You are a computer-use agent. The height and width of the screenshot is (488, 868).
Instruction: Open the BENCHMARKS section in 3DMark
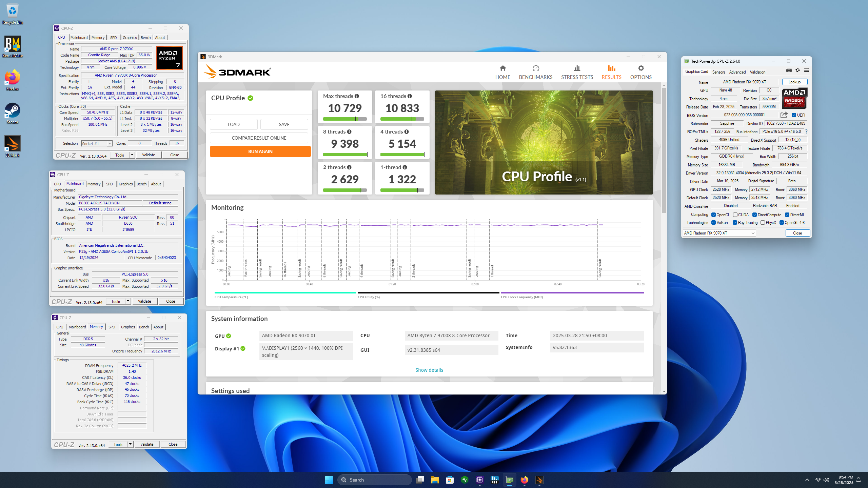[x=536, y=73]
